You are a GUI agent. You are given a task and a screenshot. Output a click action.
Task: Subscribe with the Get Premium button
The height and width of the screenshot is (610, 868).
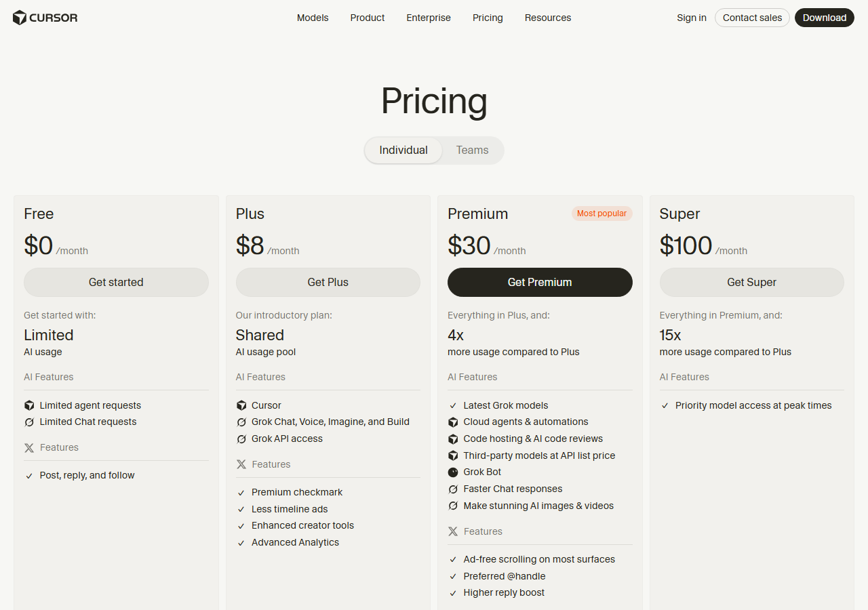click(540, 282)
